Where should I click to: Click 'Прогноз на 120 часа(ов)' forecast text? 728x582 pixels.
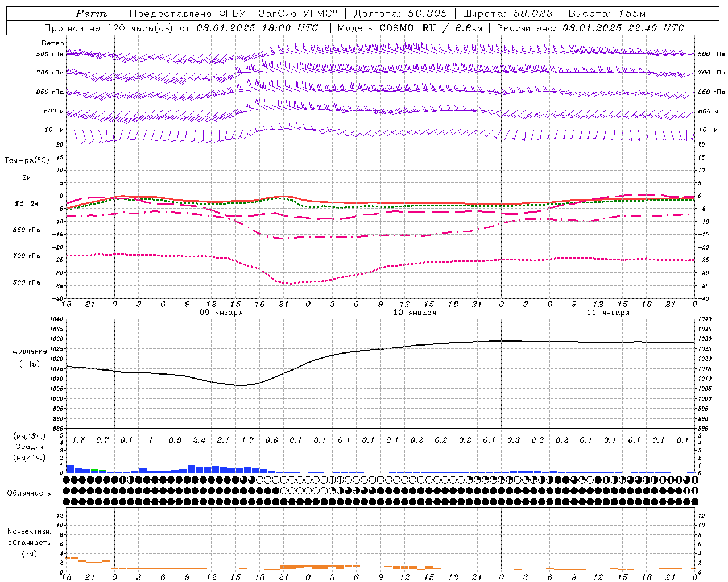pyautogui.click(x=109, y=28)
